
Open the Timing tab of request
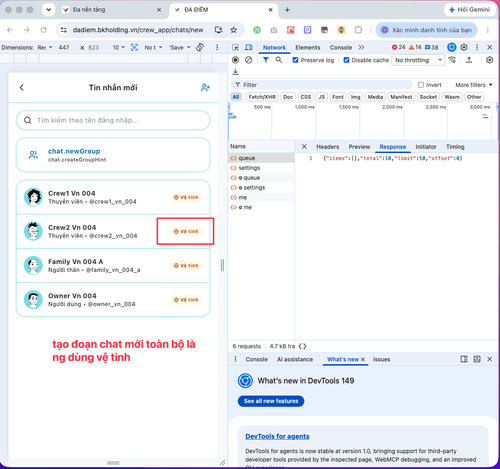[455, 147]
